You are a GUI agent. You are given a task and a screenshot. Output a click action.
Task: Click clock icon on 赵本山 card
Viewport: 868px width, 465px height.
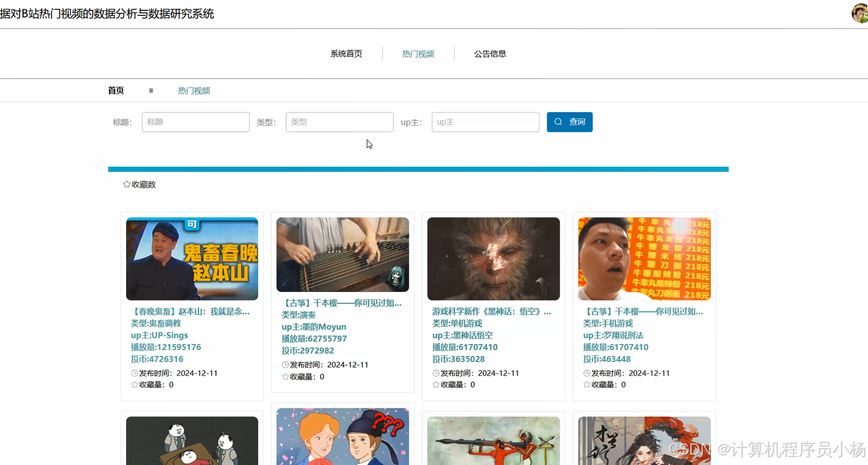click(x=134, y=373)
